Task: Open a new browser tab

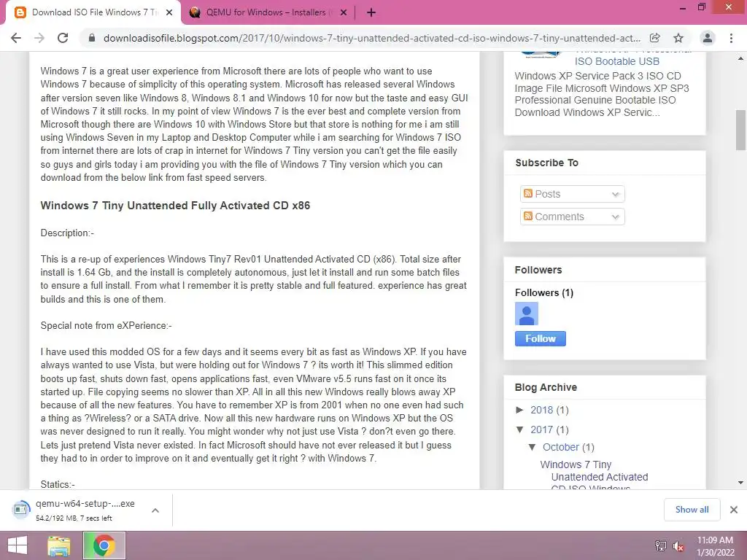Action: (x=371, y=12)
